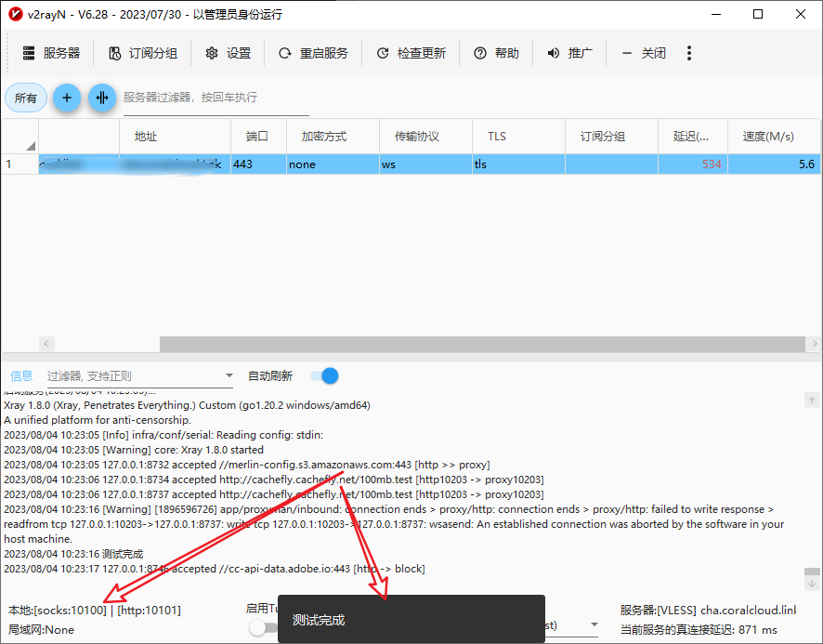Viewport: 823px width, 644px height.
Task: Click the auto column width button
Action: [x=102, y=98]
